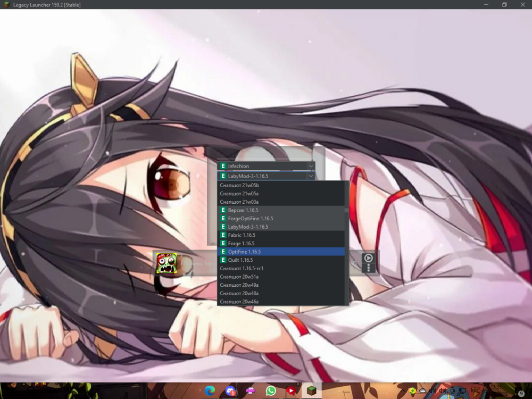
Task: Choose Снапшот 21w03a in the list
Action: click(x=281, y=202)
